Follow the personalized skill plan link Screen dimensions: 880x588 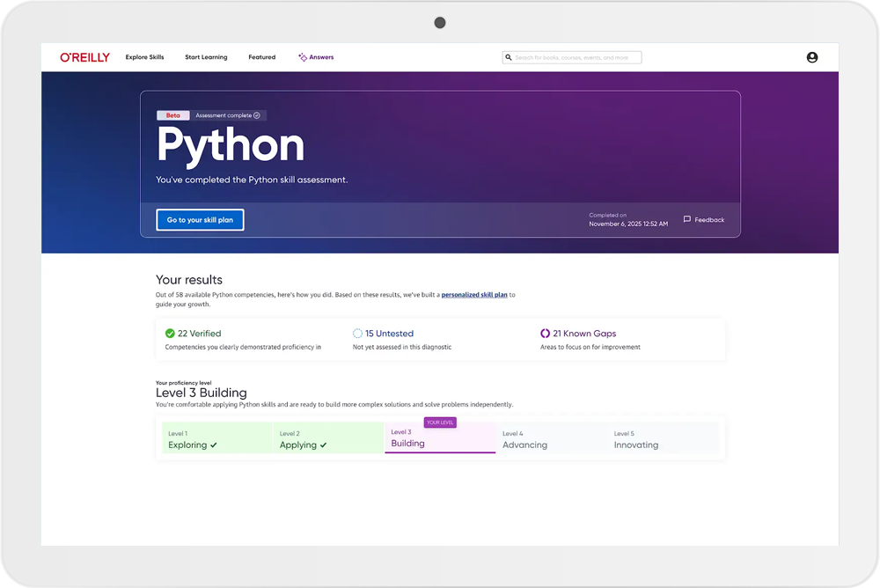point(474,295)
